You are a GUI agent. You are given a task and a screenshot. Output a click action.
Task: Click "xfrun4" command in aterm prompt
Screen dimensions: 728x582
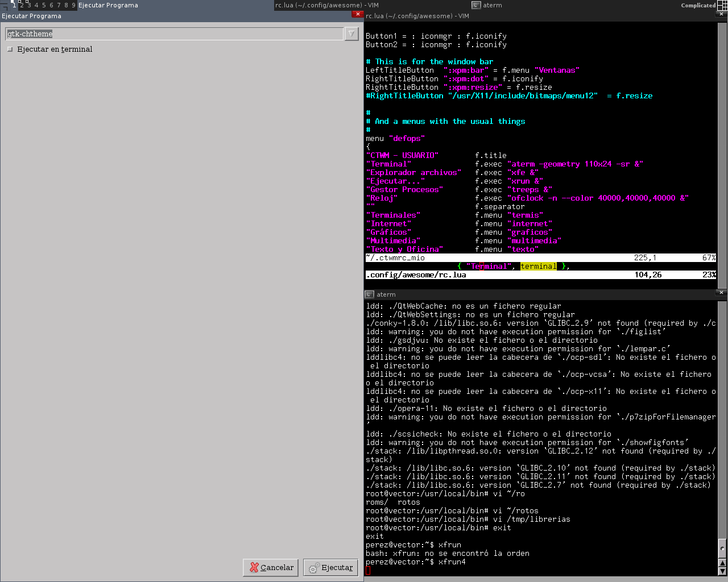click(x=452, y=562)
